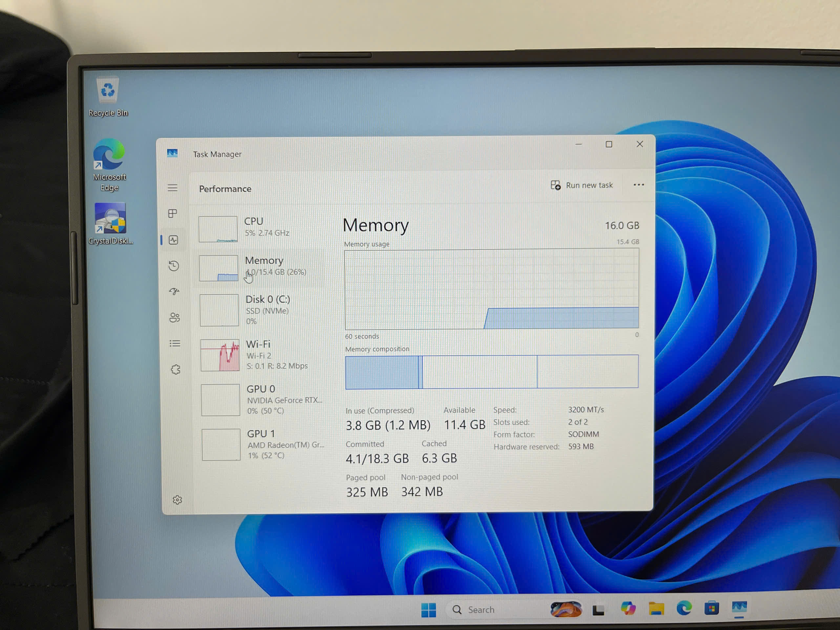Maximize the Task Manager window
This screenshot has height=630, width=840.
click(x=609, y=144)
